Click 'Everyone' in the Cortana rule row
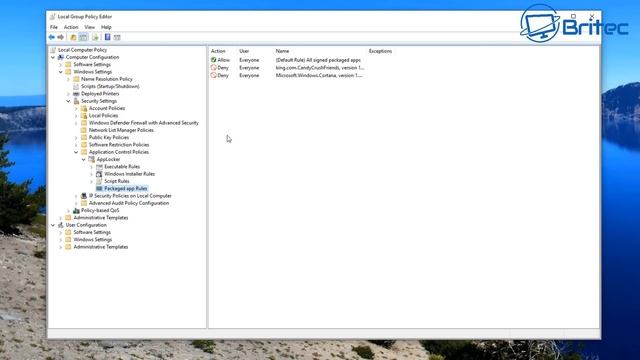640x360 pixels. pos(249,76)
